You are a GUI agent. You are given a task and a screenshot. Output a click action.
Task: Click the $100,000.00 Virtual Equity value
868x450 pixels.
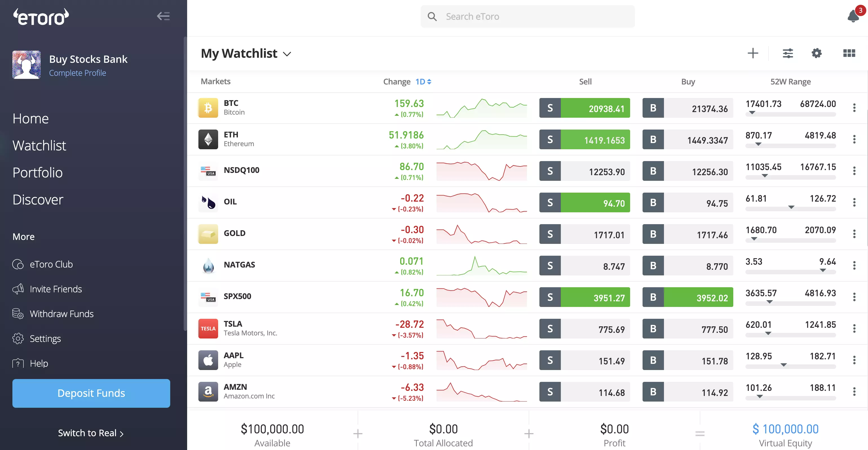pyautogui.click(x=785, y=429)
